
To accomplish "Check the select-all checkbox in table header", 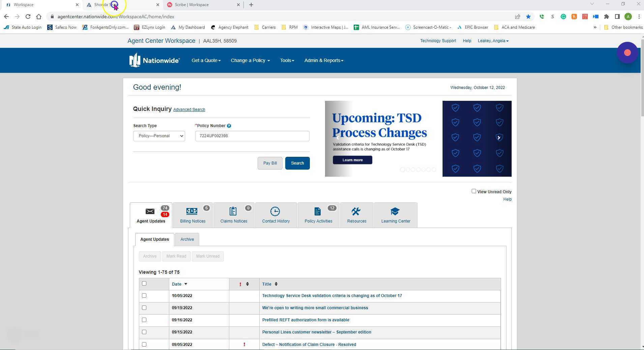I will click(x=144, y=284).
